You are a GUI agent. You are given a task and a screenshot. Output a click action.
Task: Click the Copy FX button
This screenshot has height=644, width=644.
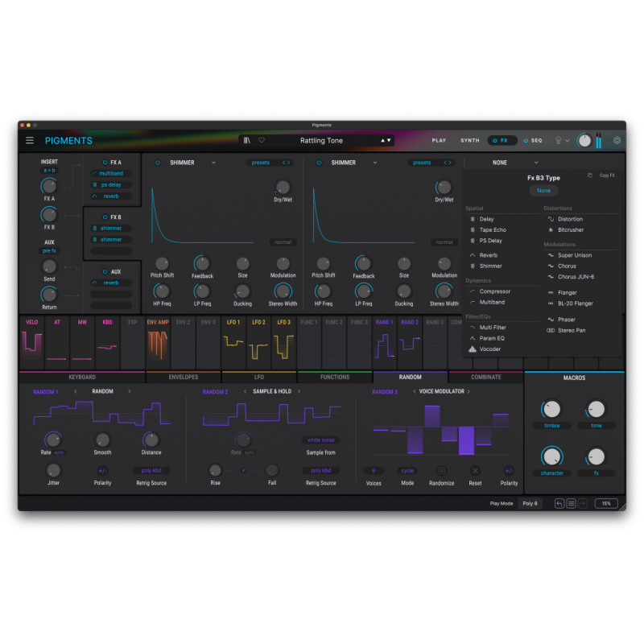[609, 175]
